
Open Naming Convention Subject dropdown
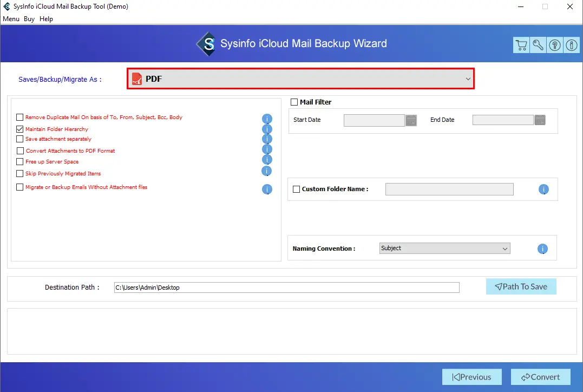click(444, 249)
